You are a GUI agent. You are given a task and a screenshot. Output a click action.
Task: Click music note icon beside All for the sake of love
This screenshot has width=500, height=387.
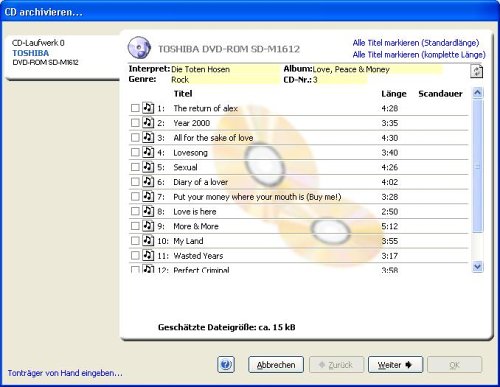148,137
